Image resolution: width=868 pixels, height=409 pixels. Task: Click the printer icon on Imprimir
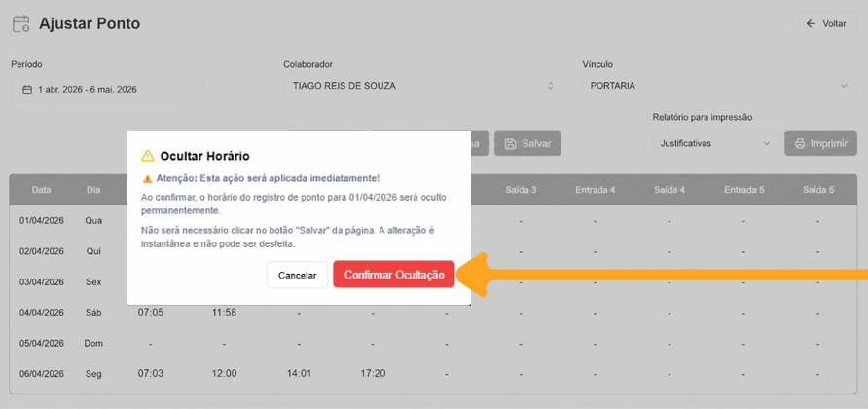click(x=799, y=143)
